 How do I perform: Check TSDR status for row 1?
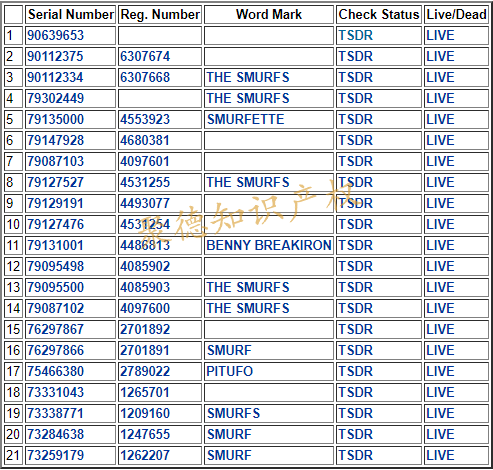pos(356,35)
